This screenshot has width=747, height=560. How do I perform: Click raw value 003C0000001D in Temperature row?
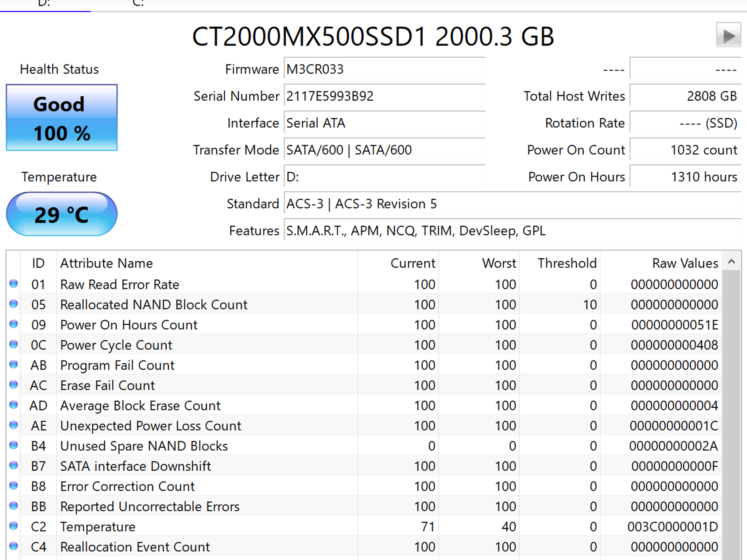tap(673, 527)
